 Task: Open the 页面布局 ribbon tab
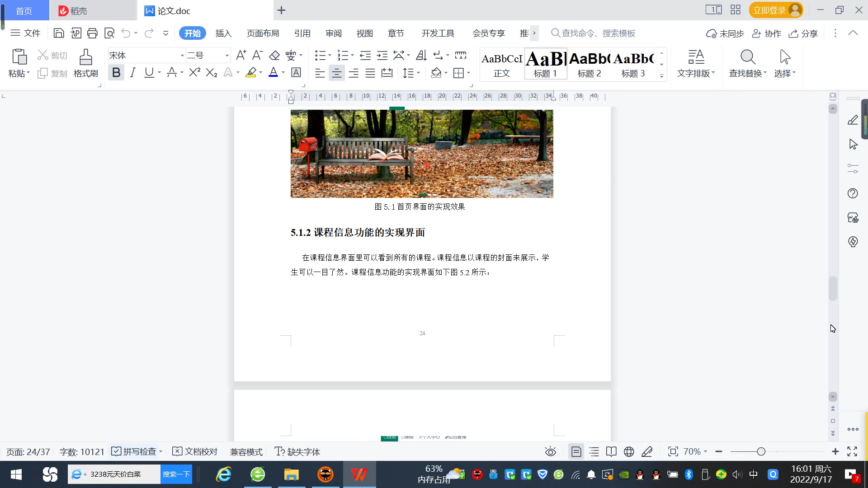tap(263, 33)
